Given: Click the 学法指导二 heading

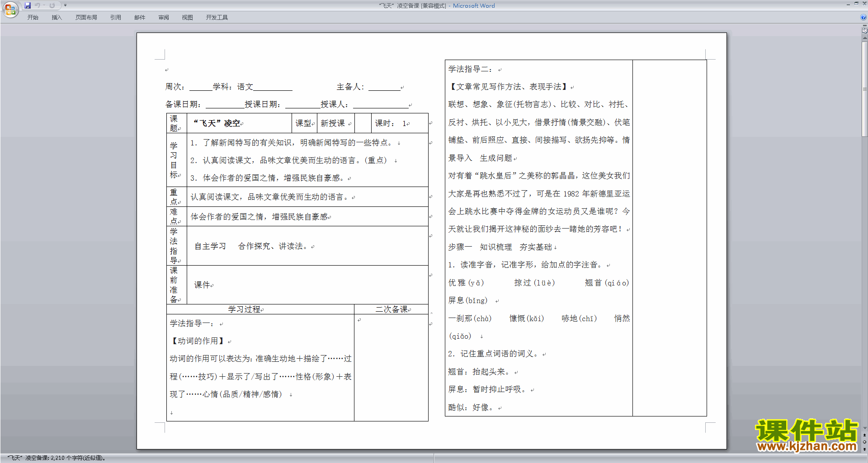Looking at the screenshot, I should pyautogui.click(x=471, y=69).
